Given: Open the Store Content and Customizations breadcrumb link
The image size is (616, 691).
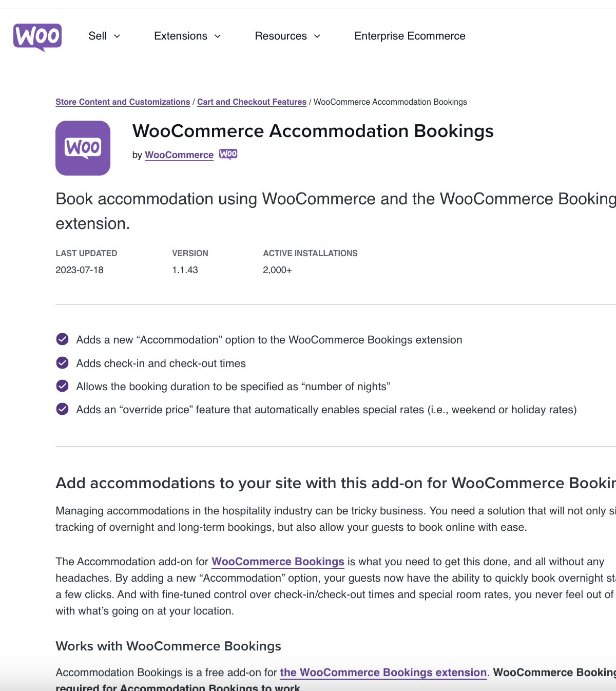Looking at the screenshot, I should tap(123, 102).
